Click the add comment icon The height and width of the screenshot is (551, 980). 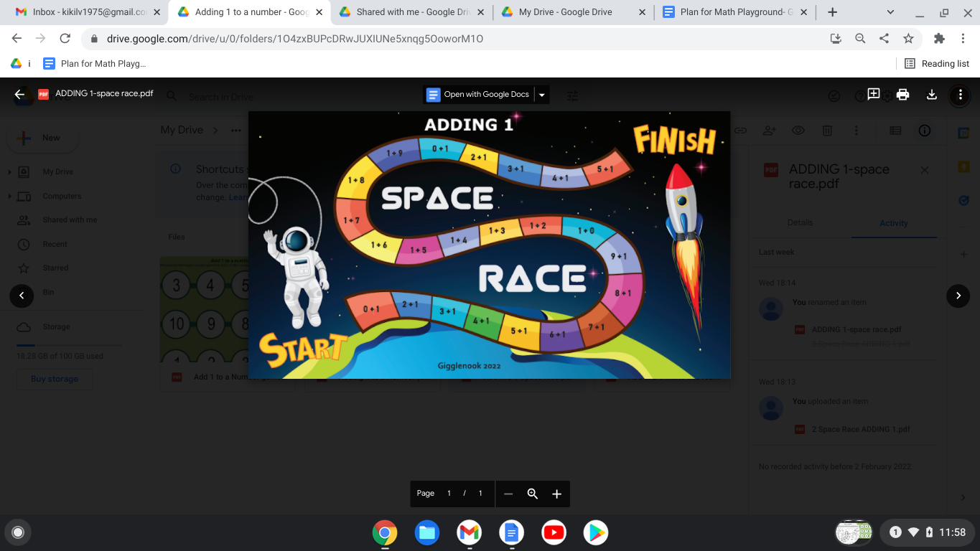874,94
